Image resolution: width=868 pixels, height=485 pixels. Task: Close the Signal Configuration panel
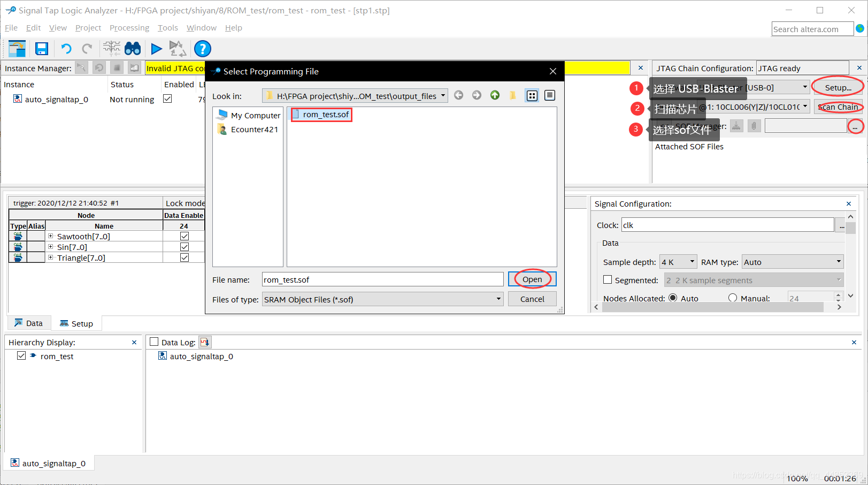849,204
